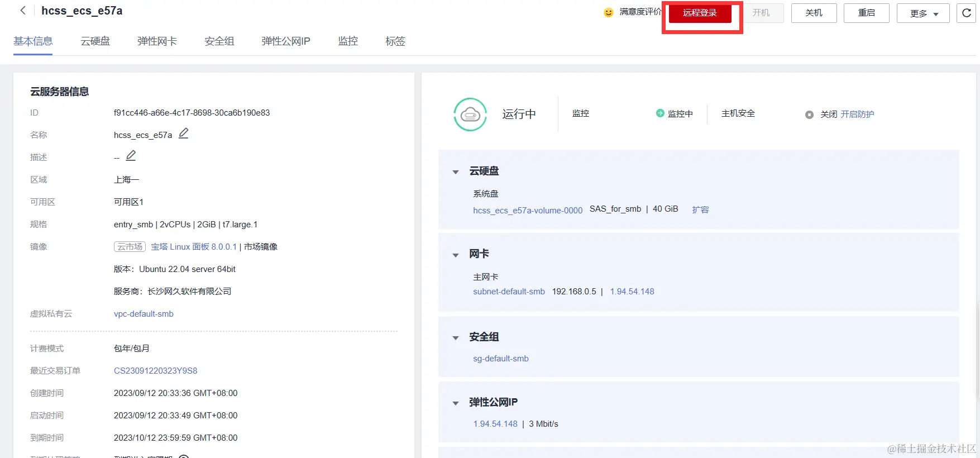Click the green monitoring status icon

click(x=660, y=113)
